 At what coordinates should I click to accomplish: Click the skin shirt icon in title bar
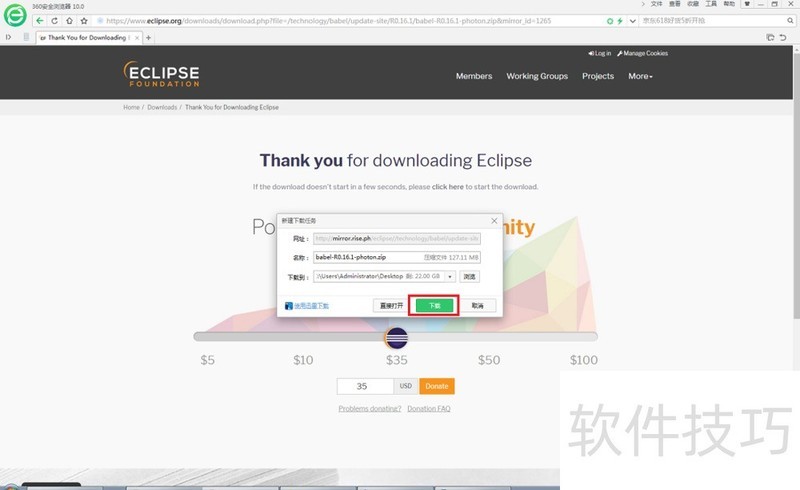747,4
